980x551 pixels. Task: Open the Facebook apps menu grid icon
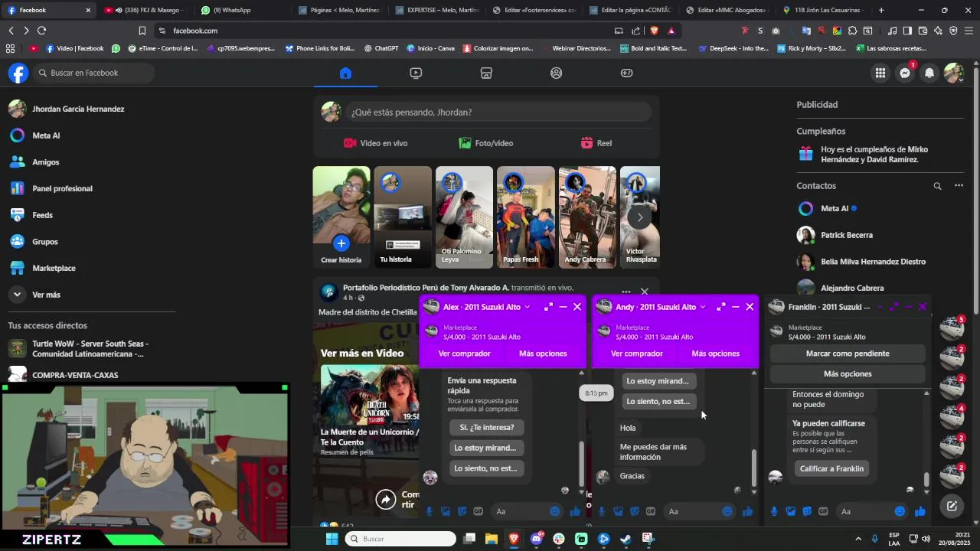[x=880, y=73]
